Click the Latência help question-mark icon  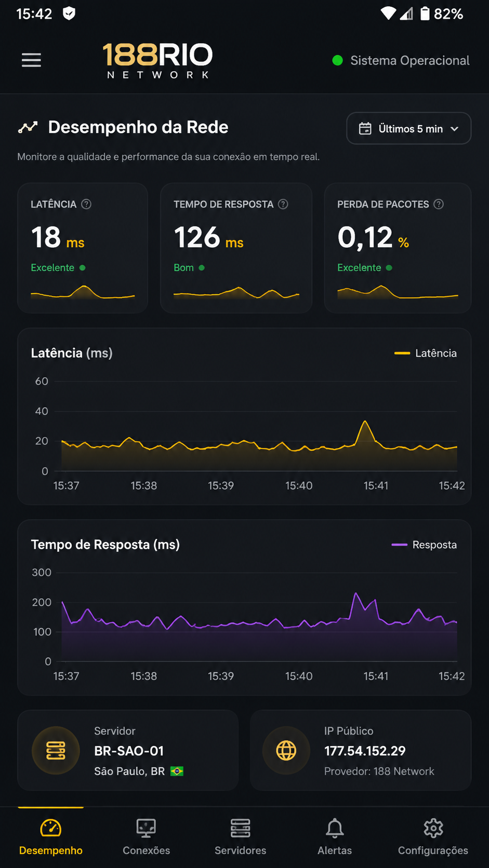(86, 204)
